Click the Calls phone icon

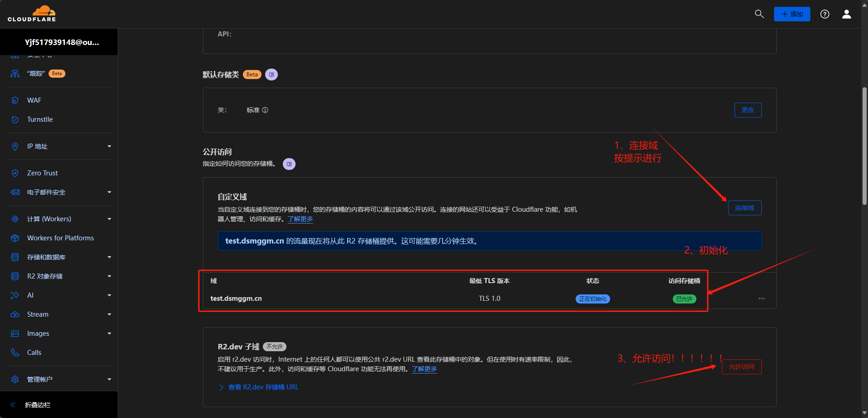[x=15, y=353]
